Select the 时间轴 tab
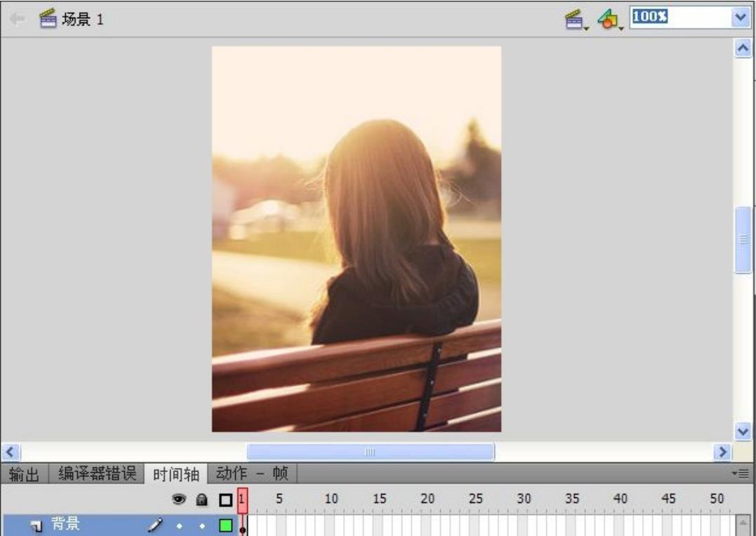756x536 pixels. tap(176, 474)
